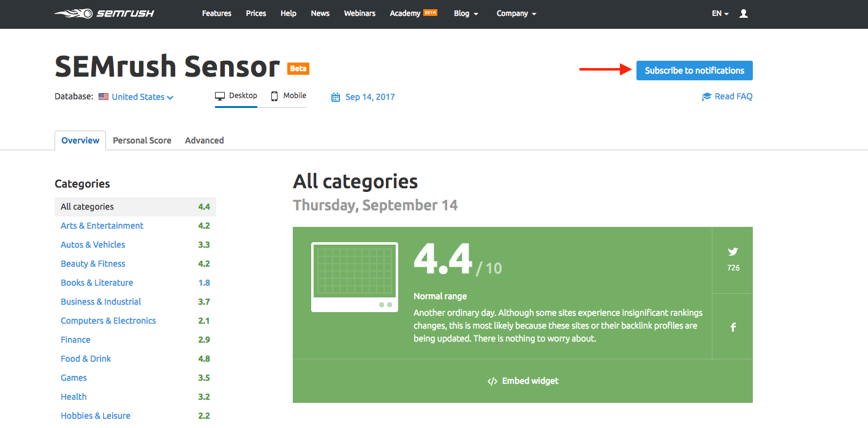
Task: Open the Arts & Entertainment category
Action: click(x=102, y=226)
